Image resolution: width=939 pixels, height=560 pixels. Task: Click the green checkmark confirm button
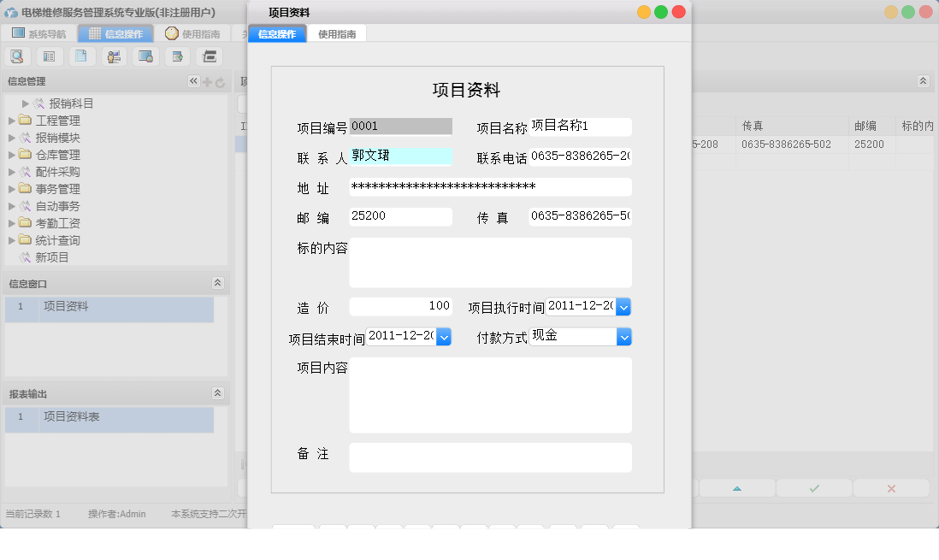pyautogui.click(x=814, y=488)
